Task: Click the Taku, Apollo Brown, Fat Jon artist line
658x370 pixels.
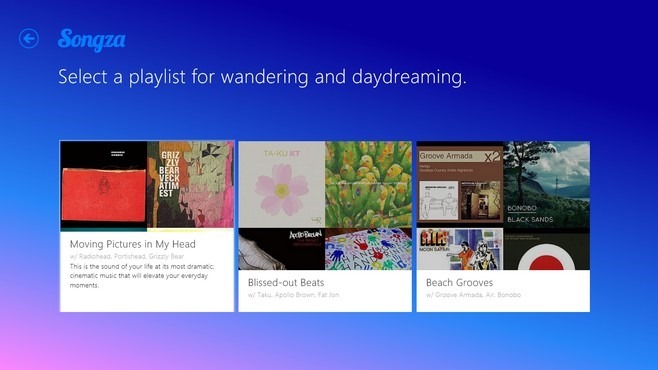Action: [x=293, y=295]
